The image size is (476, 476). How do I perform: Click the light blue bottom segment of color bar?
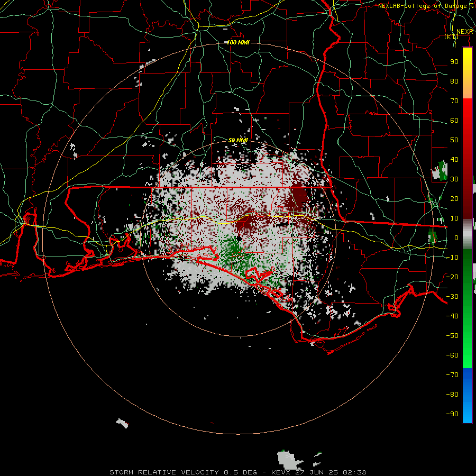point(467,411)
